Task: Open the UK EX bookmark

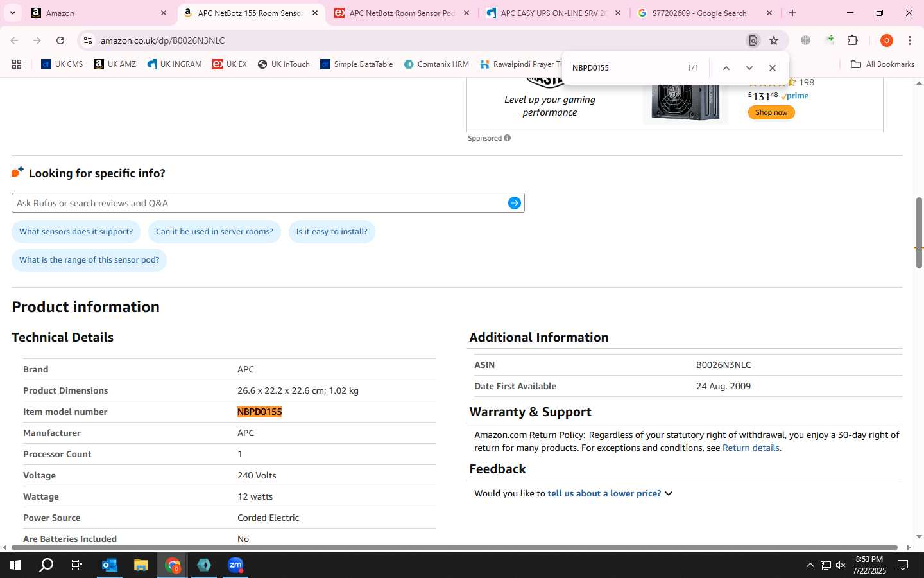Action: coord(230,64)
